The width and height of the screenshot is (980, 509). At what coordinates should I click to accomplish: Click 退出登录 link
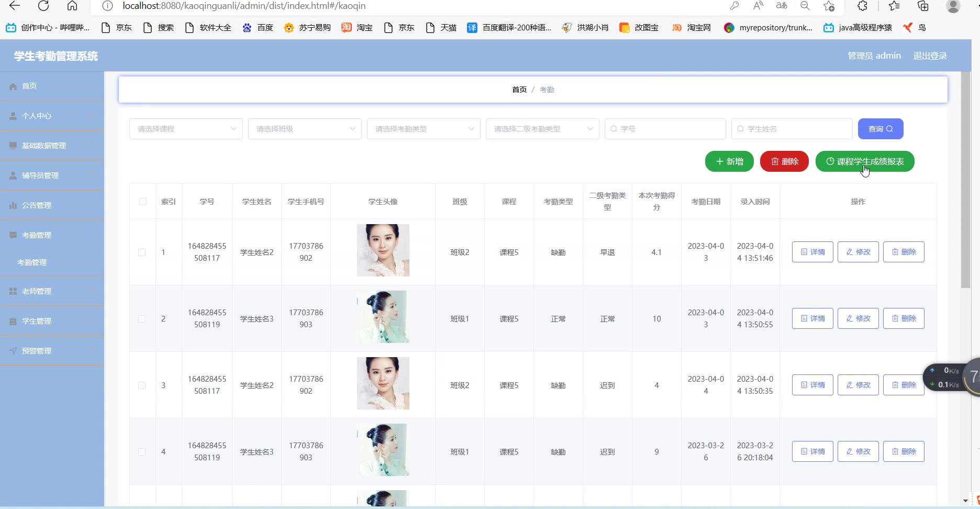[930, 56]
